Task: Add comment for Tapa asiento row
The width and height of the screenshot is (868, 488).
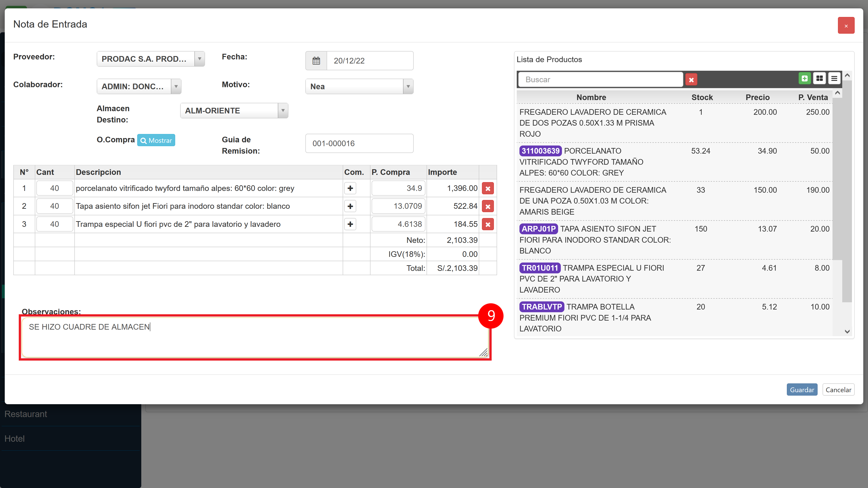Action: [x=350, y=206]
